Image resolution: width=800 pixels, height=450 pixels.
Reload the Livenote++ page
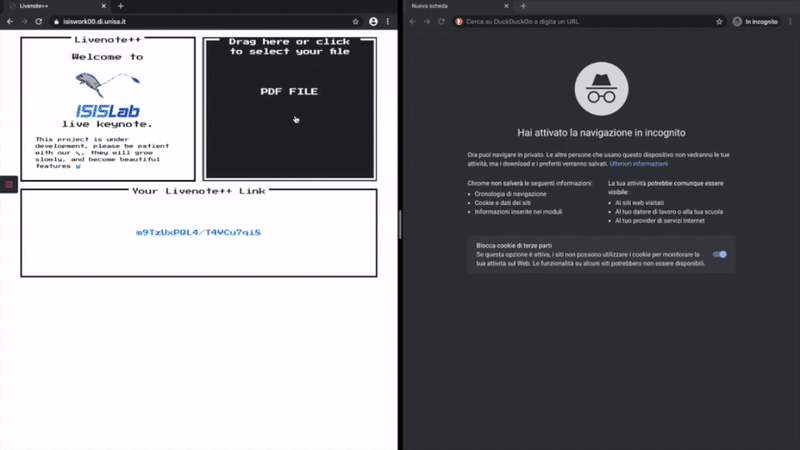39,21
